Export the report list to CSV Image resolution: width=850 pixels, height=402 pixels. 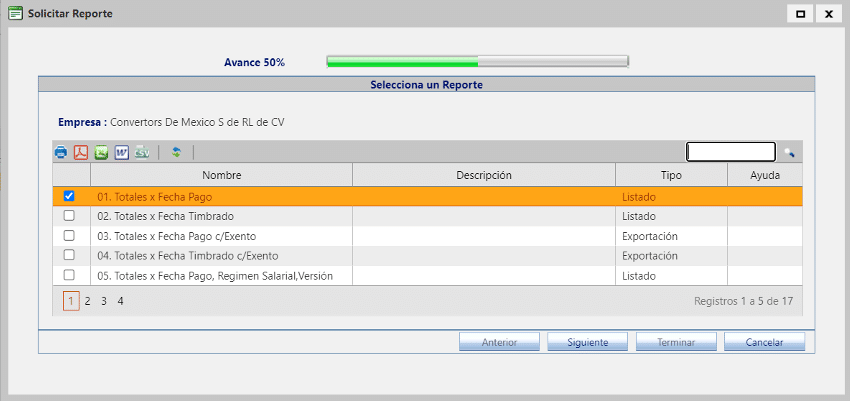point(142,153)
